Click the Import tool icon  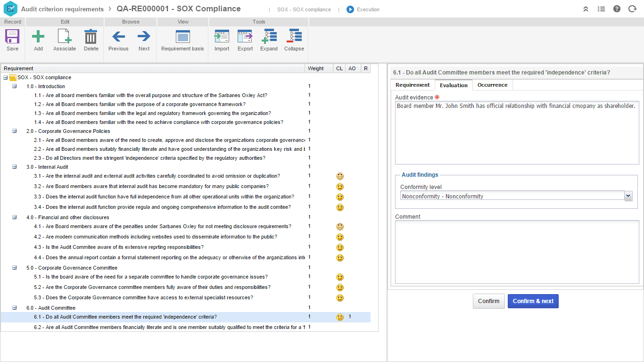pos(222,37)
